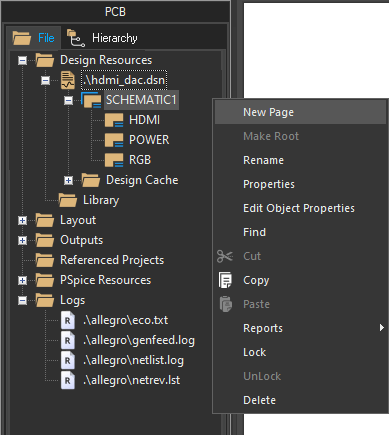This screenshot has height=435, width=389.
Task: Click the PSpice Resources folder icon
Action: pyautogui.click(x=45, y=280)
